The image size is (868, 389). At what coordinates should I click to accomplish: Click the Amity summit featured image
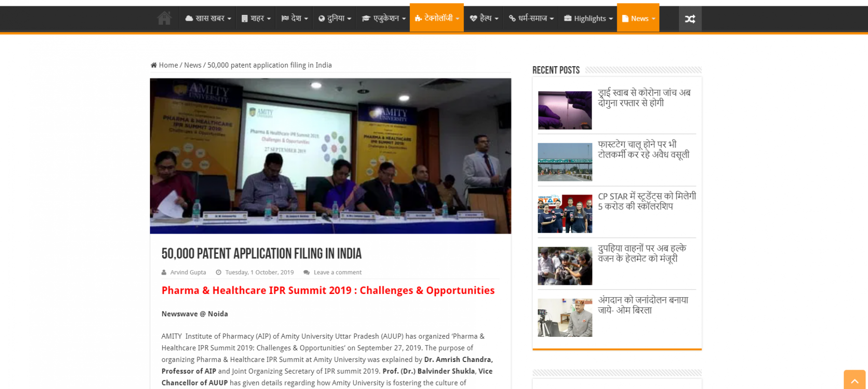(x=330, y=156)
